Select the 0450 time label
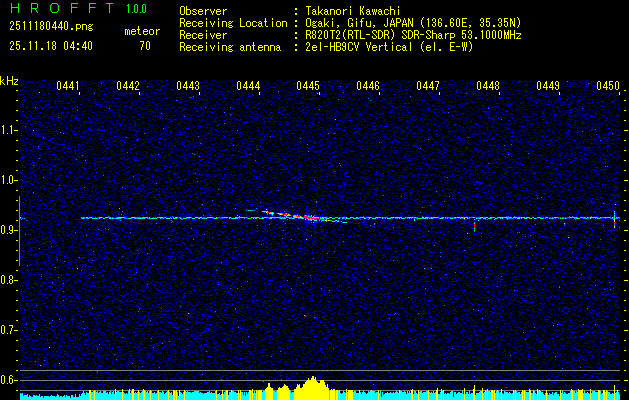The width and height of the screenshot is (629, 400). 608,87
